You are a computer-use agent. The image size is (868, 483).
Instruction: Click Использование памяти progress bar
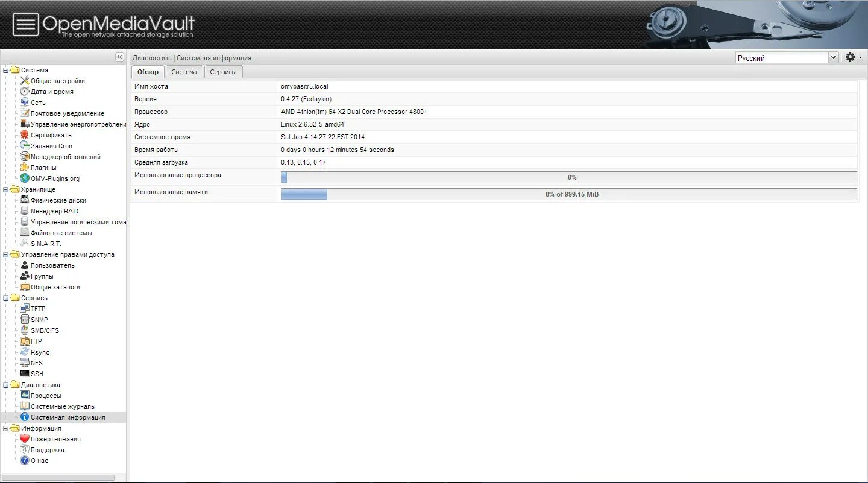pyautogui.click(x=568, y=194)
